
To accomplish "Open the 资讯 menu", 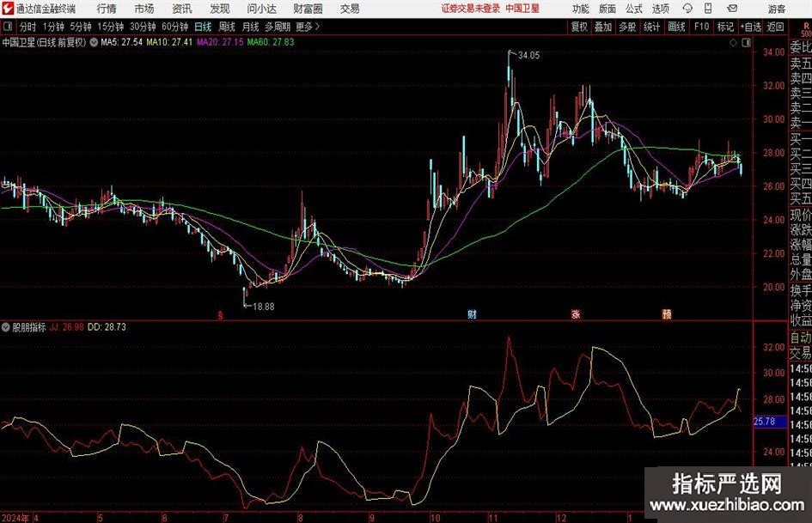I will 182,9.
